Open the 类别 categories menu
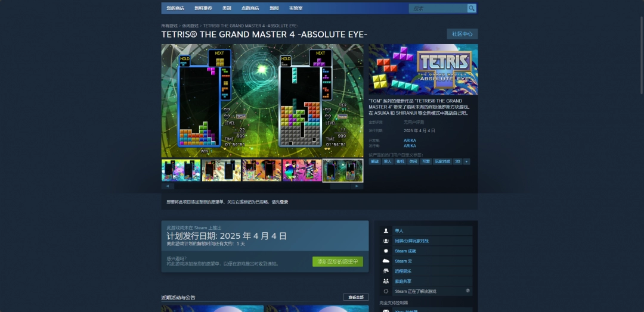This screenshot has height=312, width=644. point(227,8)
